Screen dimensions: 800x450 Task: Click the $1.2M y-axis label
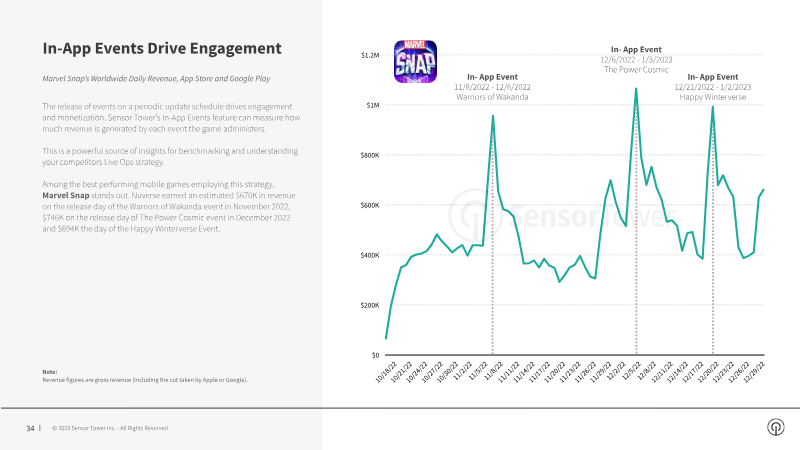(370, 55)
